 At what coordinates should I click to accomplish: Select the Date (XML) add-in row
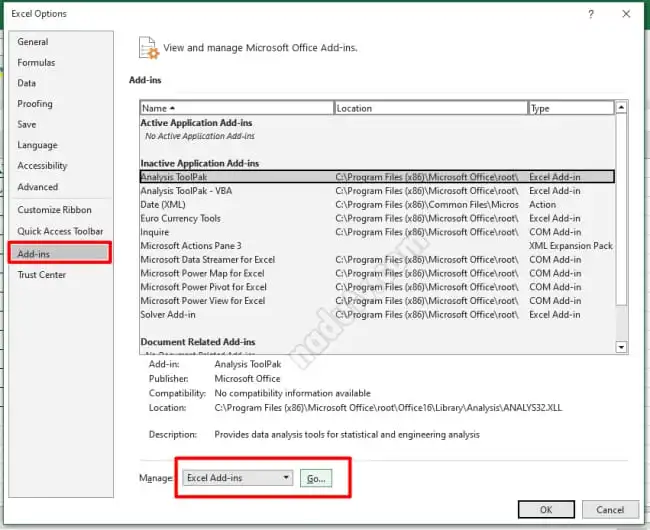click(x=377, y=204)
